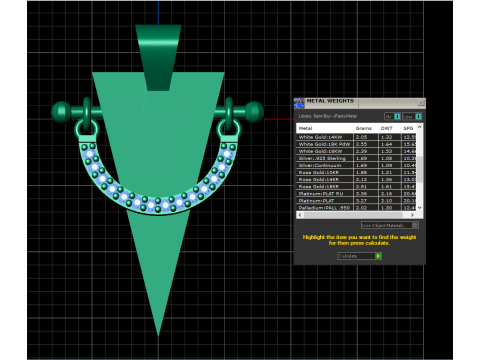Click the 1.32 DWT cell
This screenshot has height=360, width=480.
tap(389, 137)
